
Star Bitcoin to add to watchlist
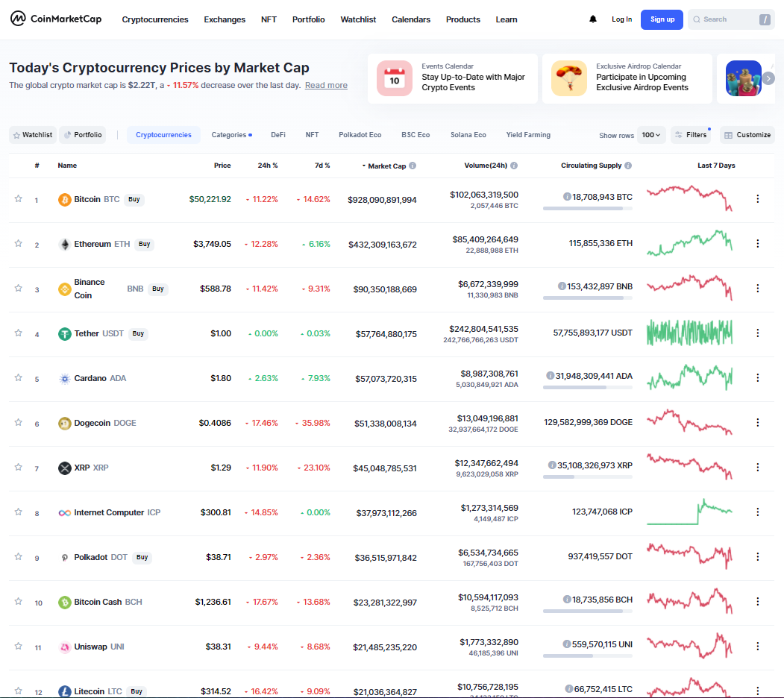coord(19,198)
